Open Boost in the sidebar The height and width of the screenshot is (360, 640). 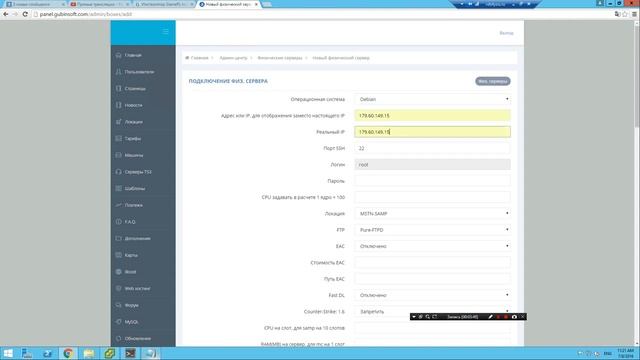[x=143, y=272]
